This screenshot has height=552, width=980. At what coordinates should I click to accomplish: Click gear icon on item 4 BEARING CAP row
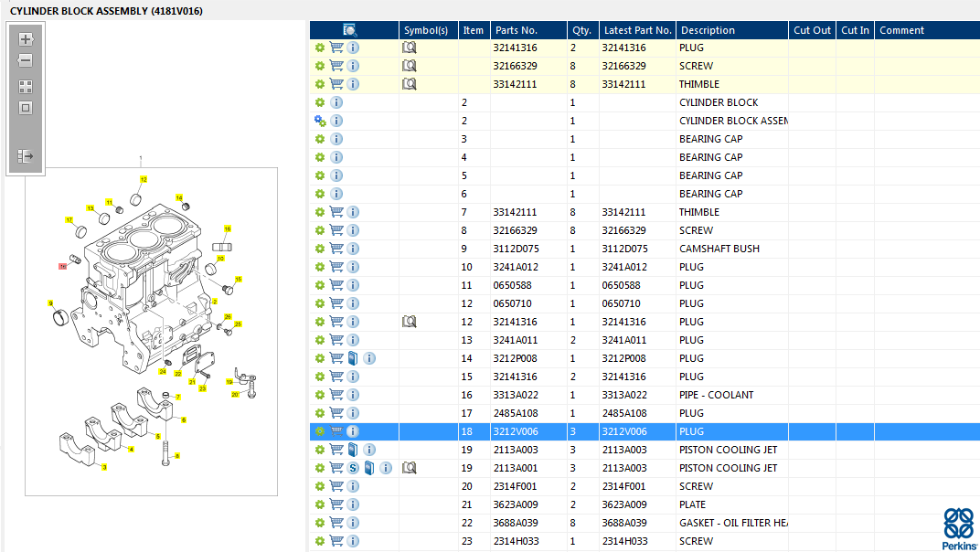[320, 157]
